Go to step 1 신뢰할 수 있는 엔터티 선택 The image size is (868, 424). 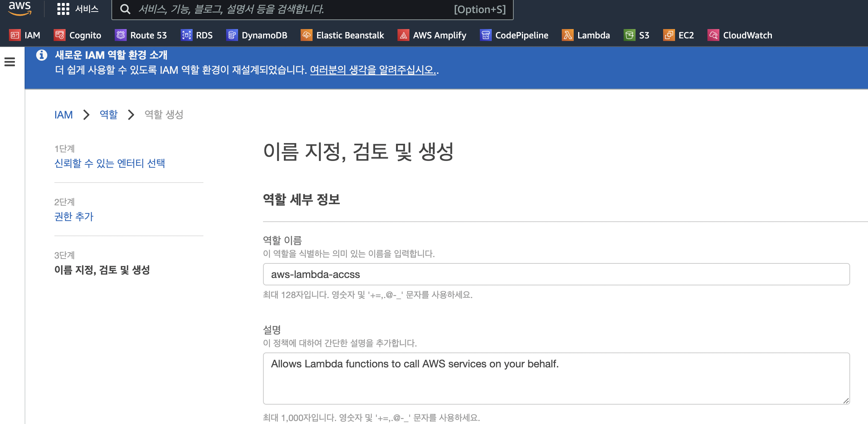[110, 163]
